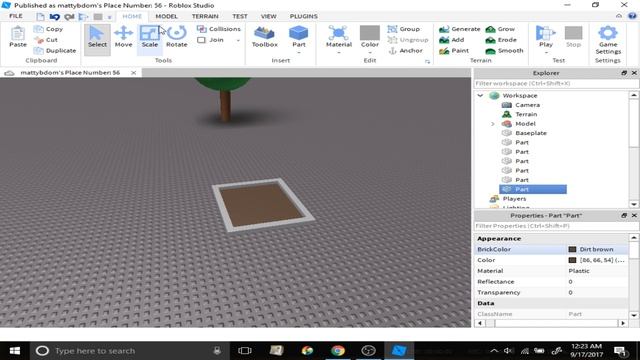The image size is (640, 360).
Task: Start Play test
Action: click(546, 36)
